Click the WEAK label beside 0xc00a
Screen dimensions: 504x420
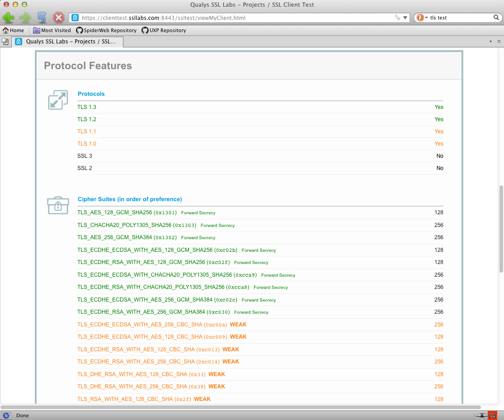(x=238, y=325)
